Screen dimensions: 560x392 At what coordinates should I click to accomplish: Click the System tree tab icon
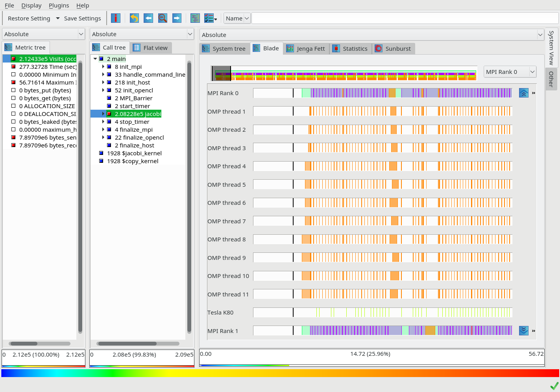click(206, 48)
